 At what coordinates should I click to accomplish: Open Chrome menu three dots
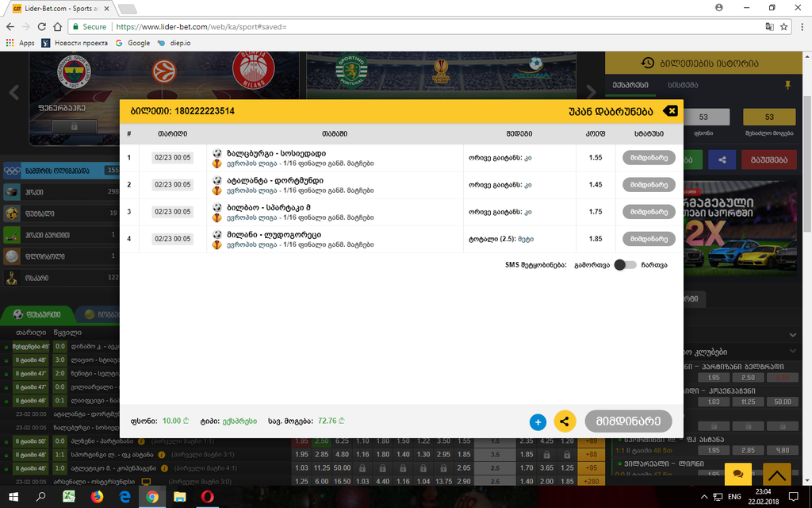tap(802, 26)
